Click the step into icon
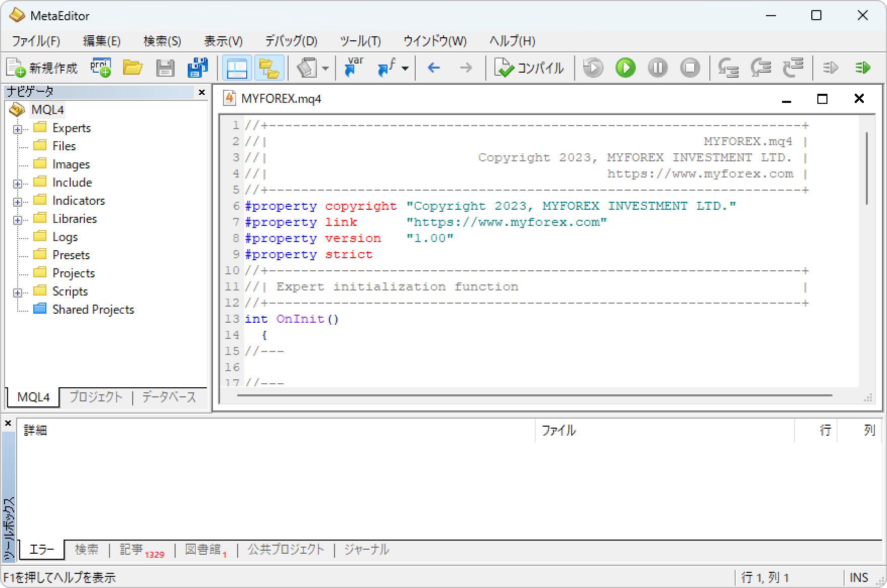Viewport: 887px width, 588px height. point(728,68)
